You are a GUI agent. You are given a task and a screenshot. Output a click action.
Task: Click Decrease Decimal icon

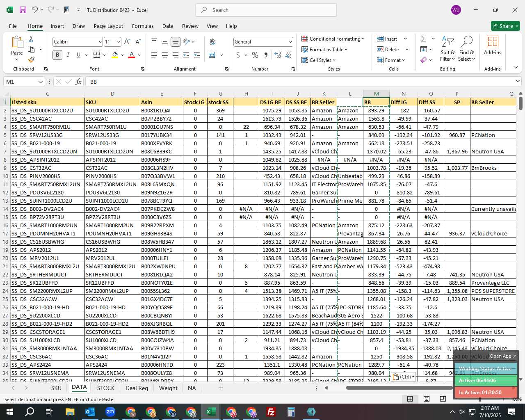[x=288, y=55]
